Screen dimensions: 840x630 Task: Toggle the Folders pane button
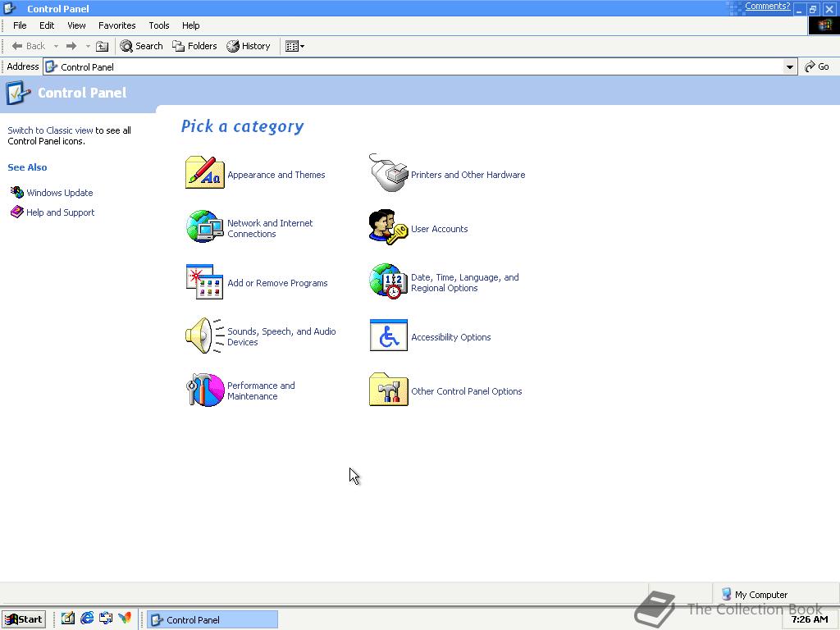pos(194,46)
